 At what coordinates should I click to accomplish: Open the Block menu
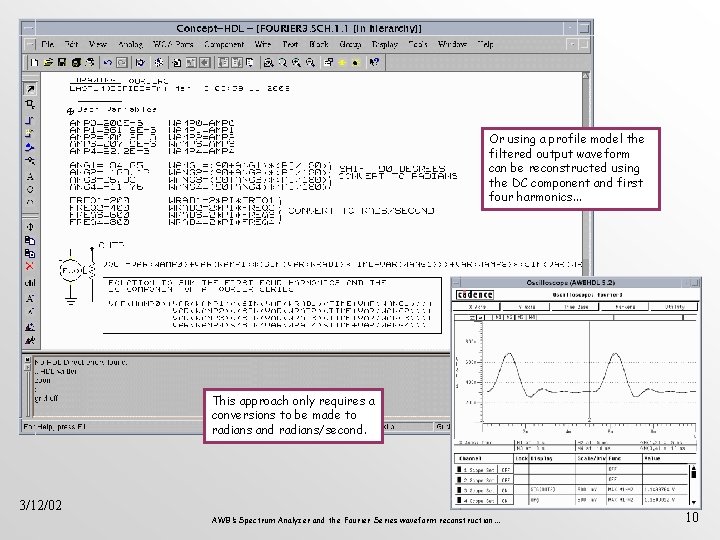click(319, 45)
